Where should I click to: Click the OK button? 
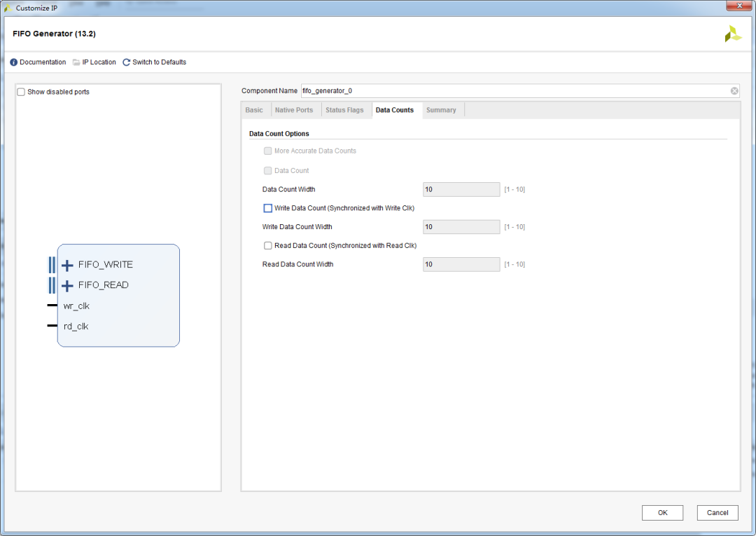(x=662, y=512)
